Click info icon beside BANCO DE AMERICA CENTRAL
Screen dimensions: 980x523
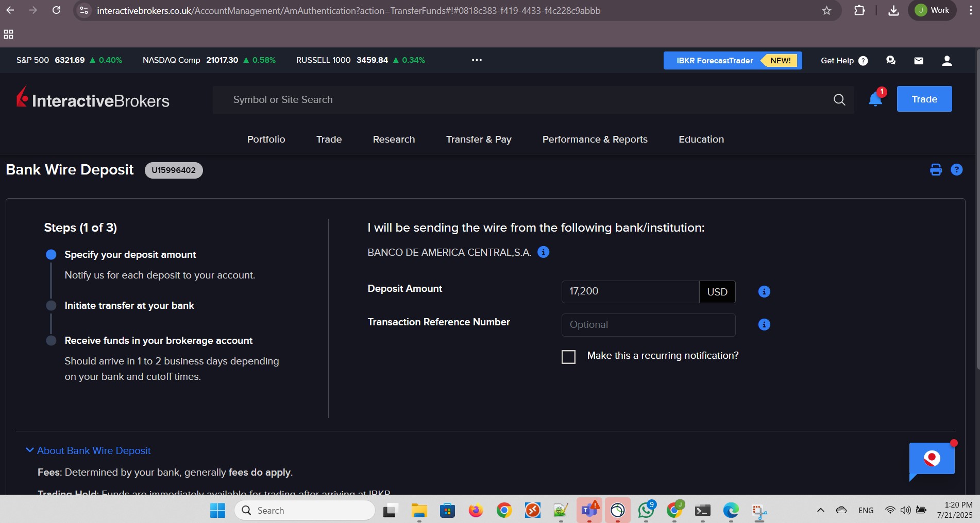point(543,252)
